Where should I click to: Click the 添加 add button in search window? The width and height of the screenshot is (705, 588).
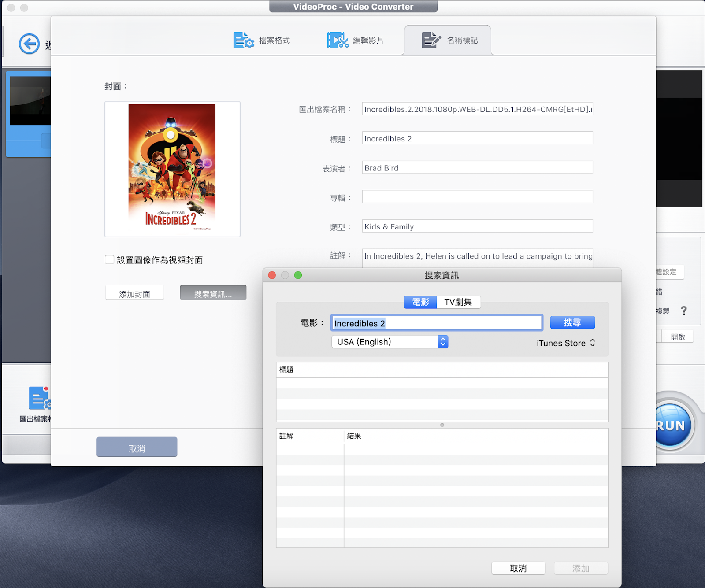(581, 568)
